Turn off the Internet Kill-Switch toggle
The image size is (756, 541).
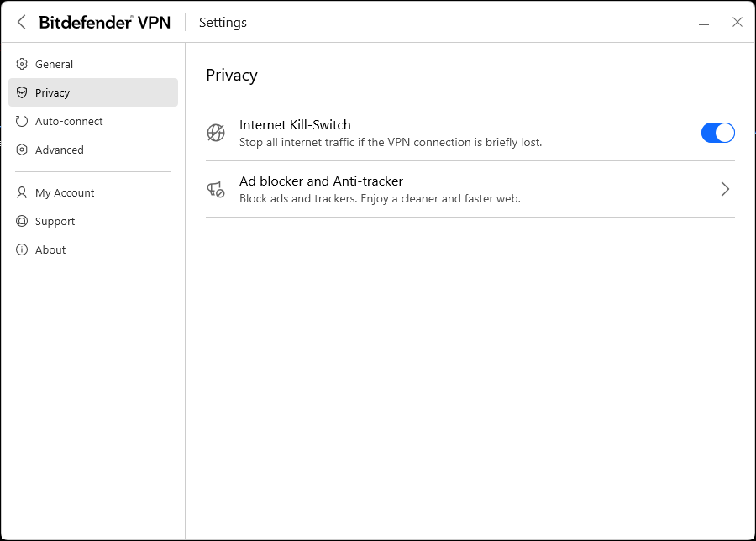[717, 133]
